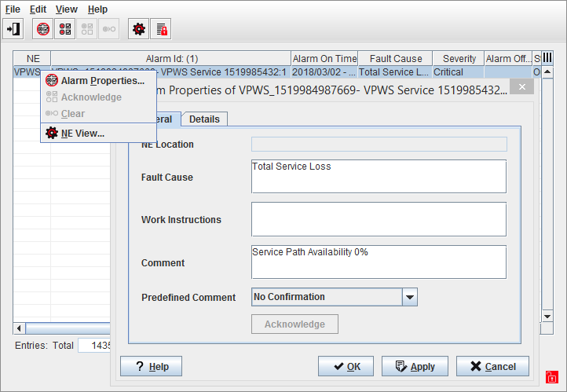Click Cancel in the dialog
The image size is (567, 392).
click(x=492, y=366)
